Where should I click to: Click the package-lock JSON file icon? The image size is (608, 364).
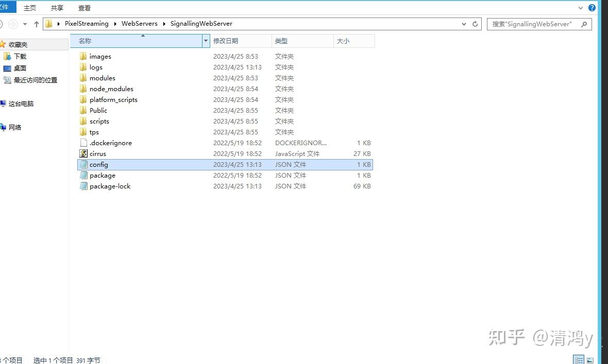coord(83,186)
